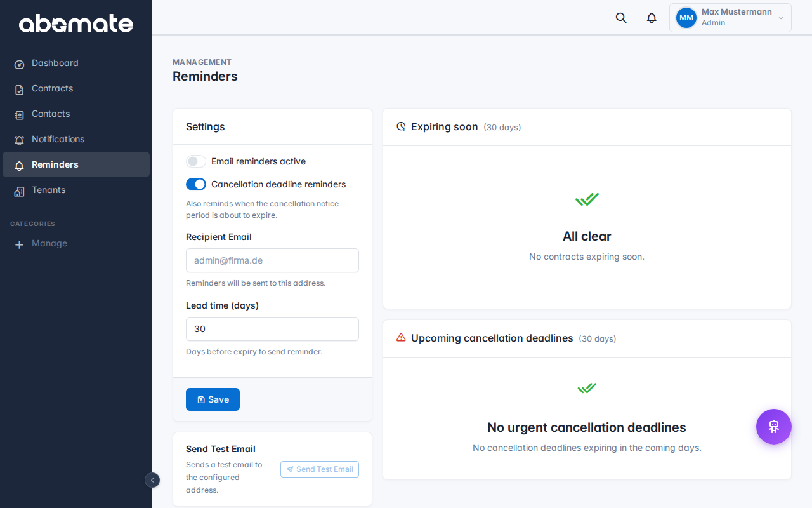The height and width of the screenshot is (508, 812).
Task: Select the Lead time days field showing 30
Action: 272,329
